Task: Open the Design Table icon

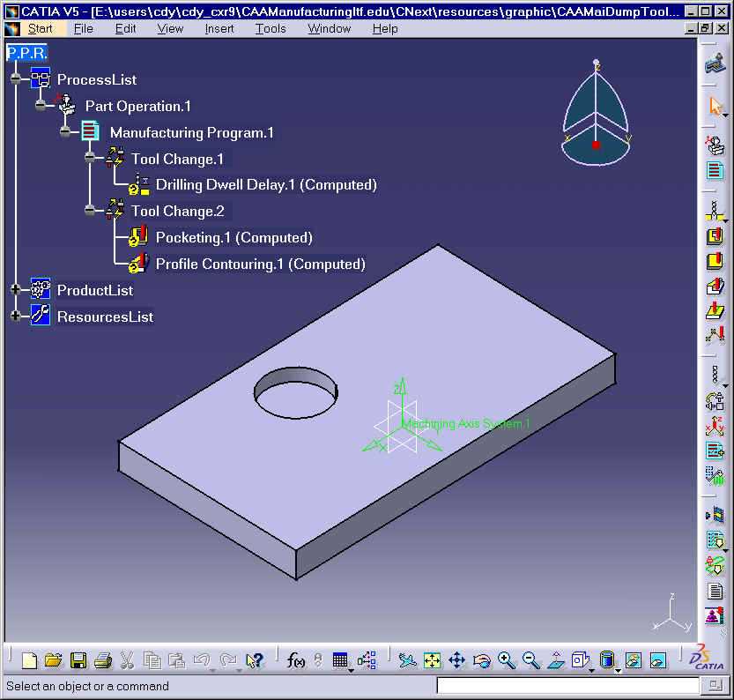Action: point(340,660)
